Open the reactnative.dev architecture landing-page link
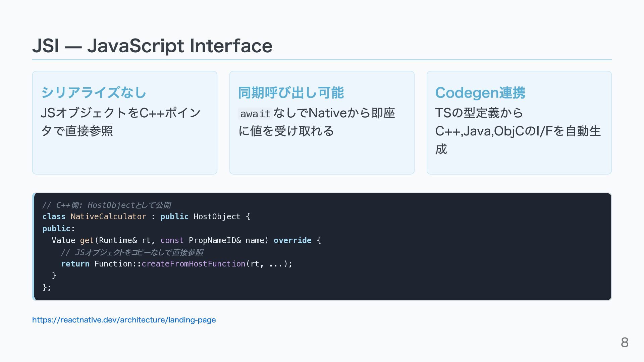The height and width of the screenshot is (362, 644). 124,320
